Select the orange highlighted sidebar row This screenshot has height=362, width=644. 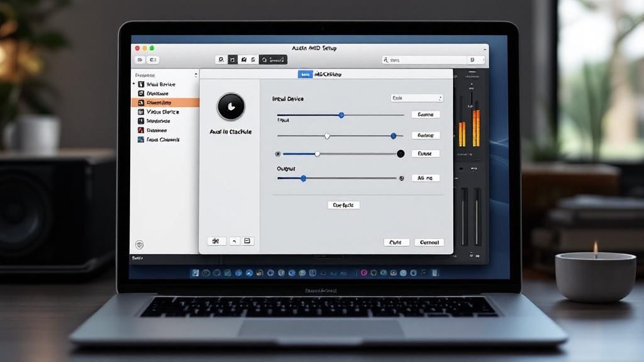tap(165, 102)
